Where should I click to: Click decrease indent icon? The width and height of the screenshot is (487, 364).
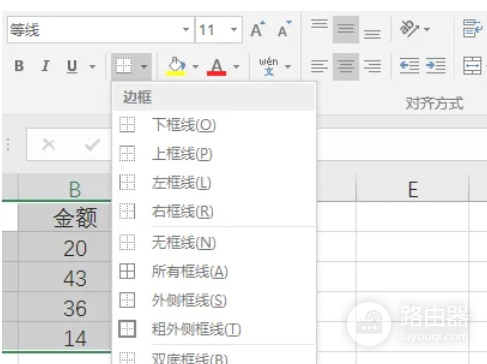(x=409, y=66)
